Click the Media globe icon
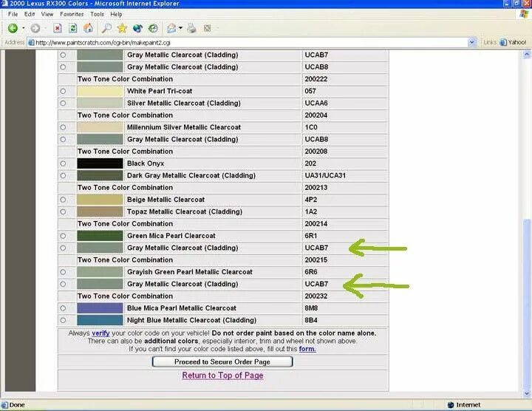The width and height of the screenshot is (532, 411). (x=137, y=28)
